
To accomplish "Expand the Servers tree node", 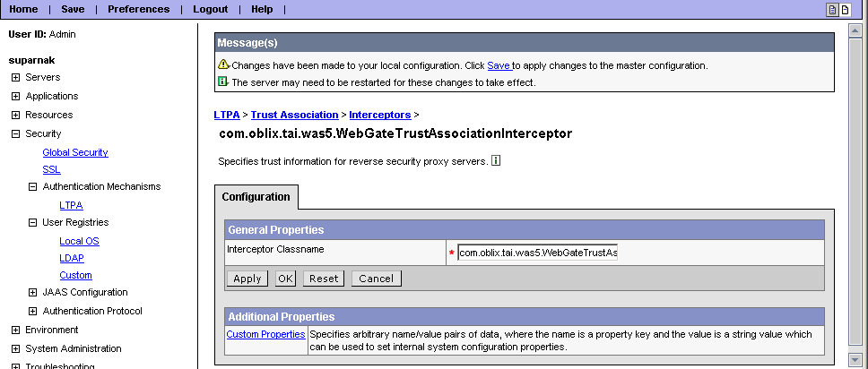I will click(15, 77).
